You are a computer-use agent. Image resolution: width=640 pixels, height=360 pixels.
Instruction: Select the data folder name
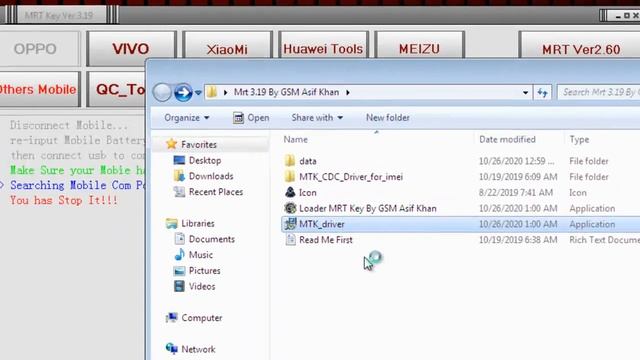pos(308,161)
